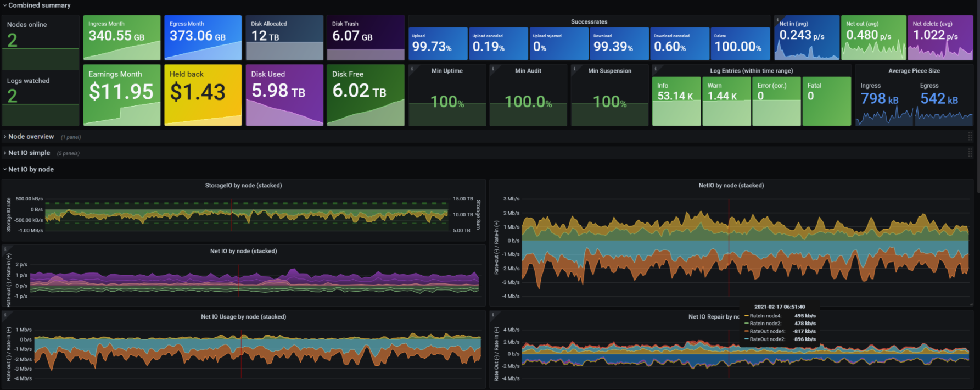Expand the Net IO simple row
The width and height of the screenshot is (980, 390).
(29, 153)
